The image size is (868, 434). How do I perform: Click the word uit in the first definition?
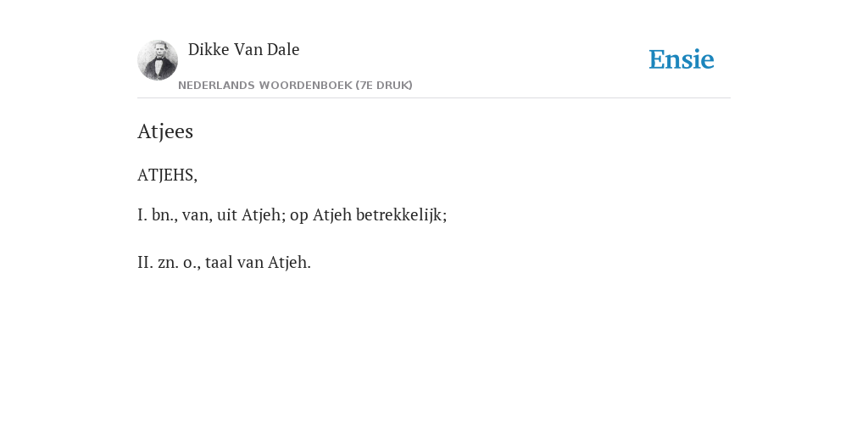[227, 214]
